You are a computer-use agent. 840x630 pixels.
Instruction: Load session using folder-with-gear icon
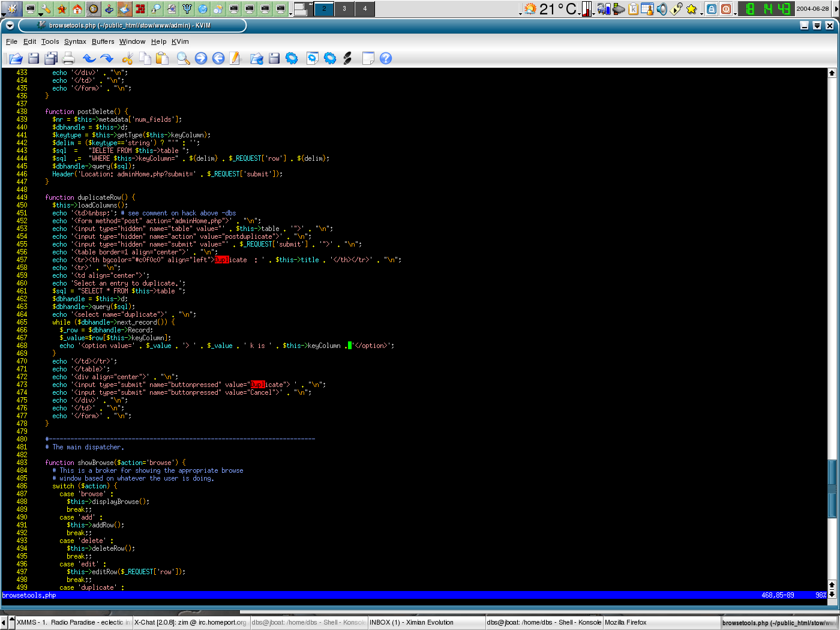(x=256, y=58)
